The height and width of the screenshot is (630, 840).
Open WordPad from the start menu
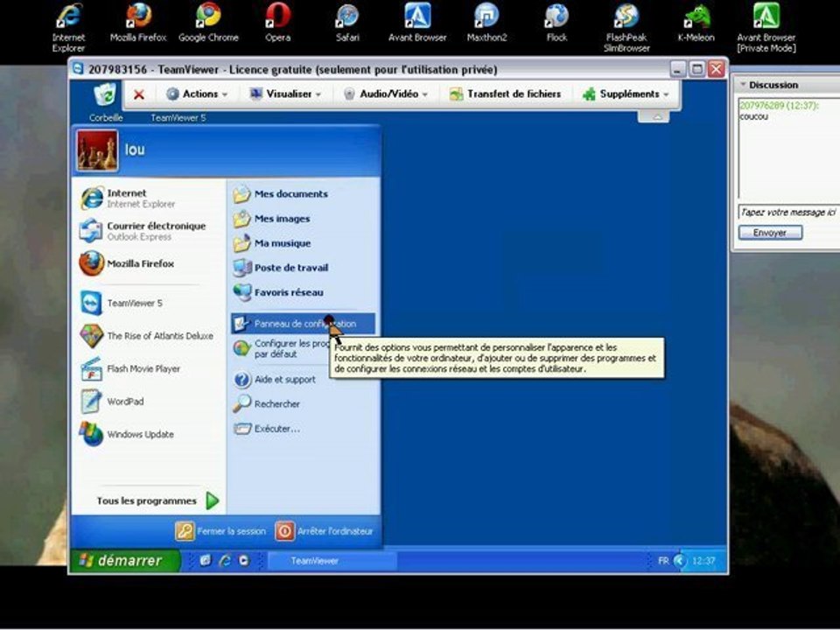point(112,402)
